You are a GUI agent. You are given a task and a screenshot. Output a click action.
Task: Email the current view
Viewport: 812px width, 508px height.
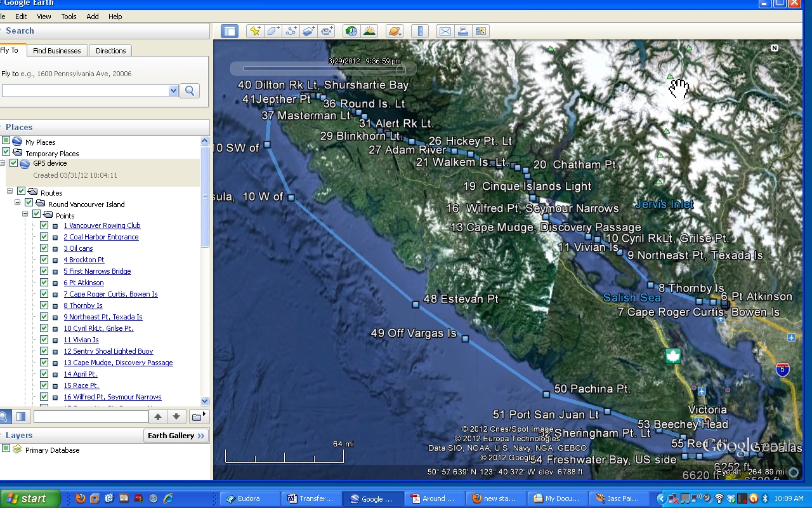click(x=445, y=31)
